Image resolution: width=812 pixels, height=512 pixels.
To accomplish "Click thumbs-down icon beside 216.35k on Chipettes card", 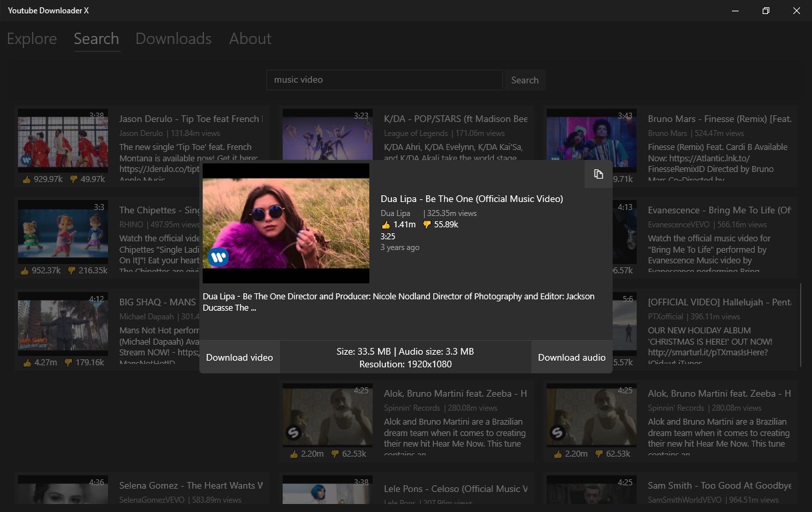I will pos(71,271).
